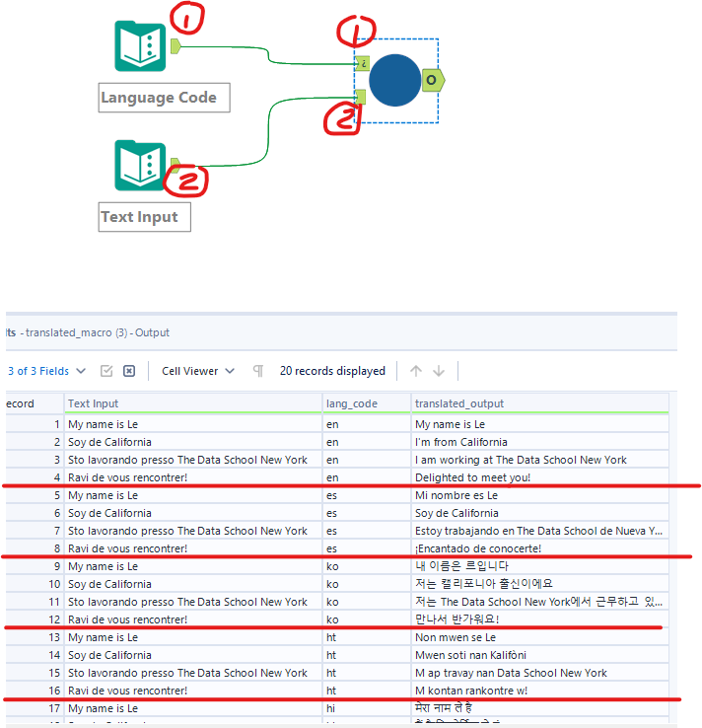Select cell 'Non mwen se Le'
The width and height of the screenshot is (702, 728).
click(x=540, y=637)
